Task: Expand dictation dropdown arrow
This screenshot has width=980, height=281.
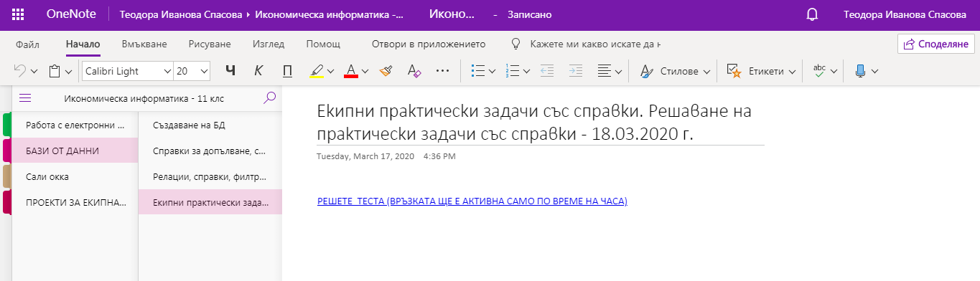Action: click(x=874, y=72)
